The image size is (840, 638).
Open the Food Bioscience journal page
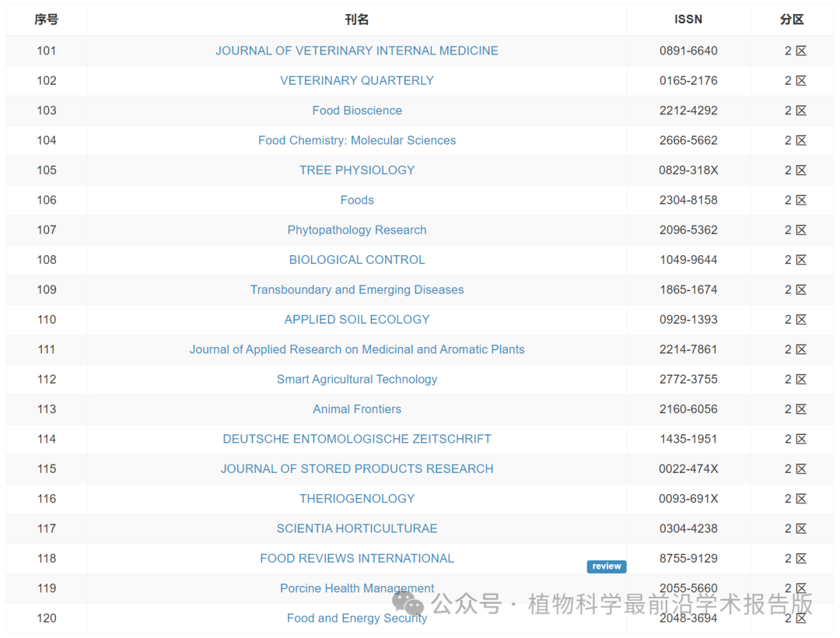tap(357, 110)
